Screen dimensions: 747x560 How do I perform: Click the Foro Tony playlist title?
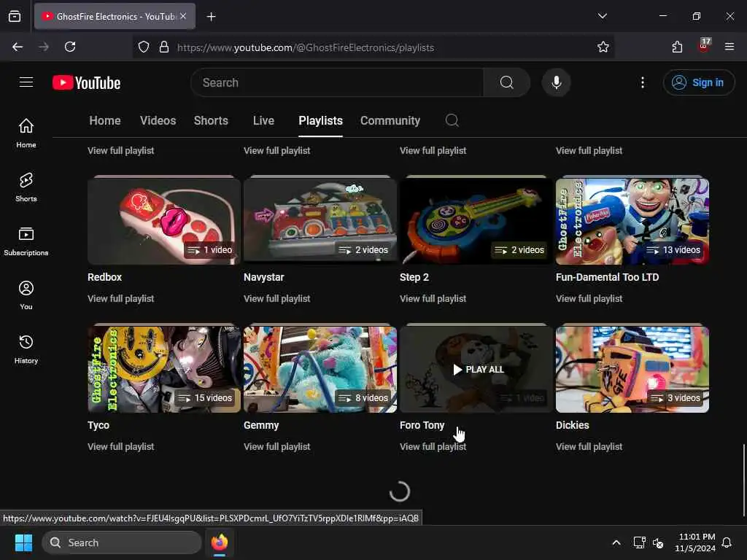point(422,425)
